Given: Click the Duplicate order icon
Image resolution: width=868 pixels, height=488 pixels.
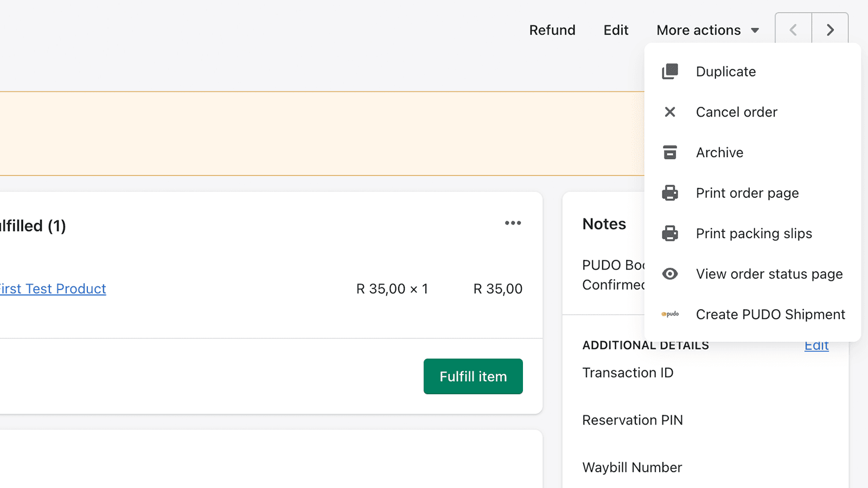Looking at the screenshot, I should click(671, 71).
